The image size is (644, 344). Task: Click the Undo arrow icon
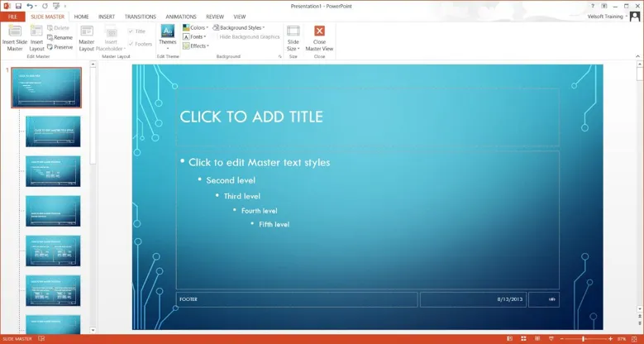point(30,6)
